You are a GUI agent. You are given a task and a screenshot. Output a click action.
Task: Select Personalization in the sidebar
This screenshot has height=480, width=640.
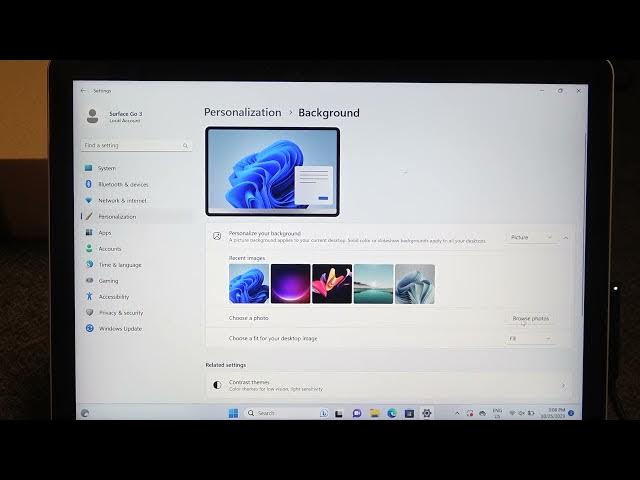[136, 217]
